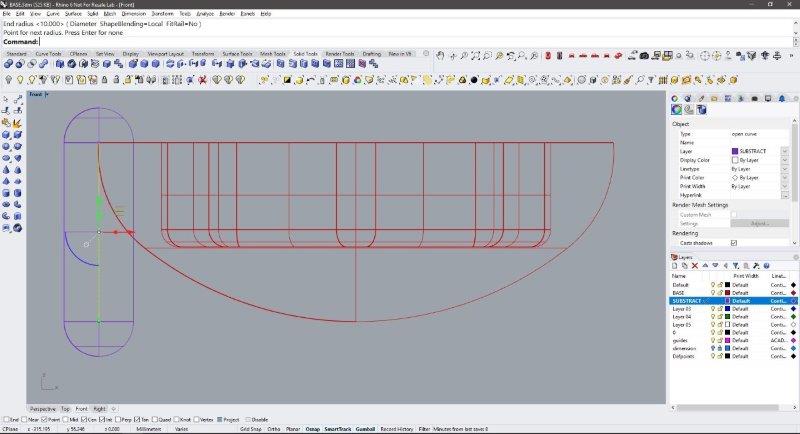Click the gear icon on Layers panel header

coord(795,257)
